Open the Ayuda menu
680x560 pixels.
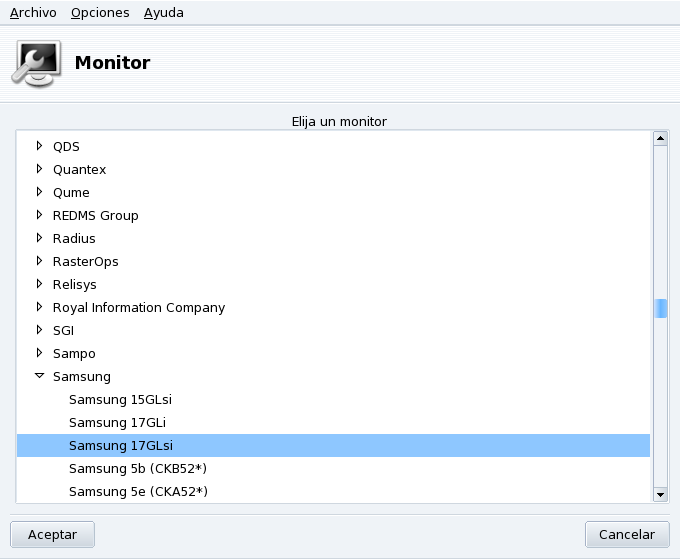coord(163,13)
